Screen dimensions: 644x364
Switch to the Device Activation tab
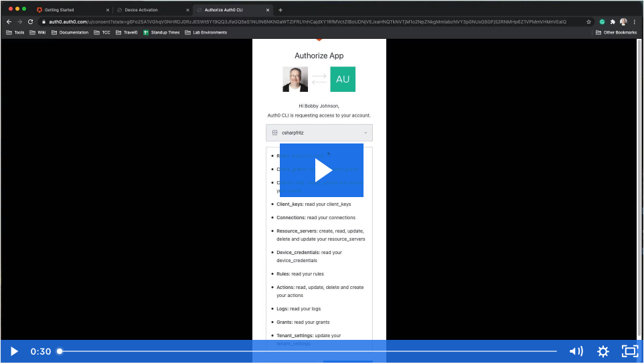point(141,10)
